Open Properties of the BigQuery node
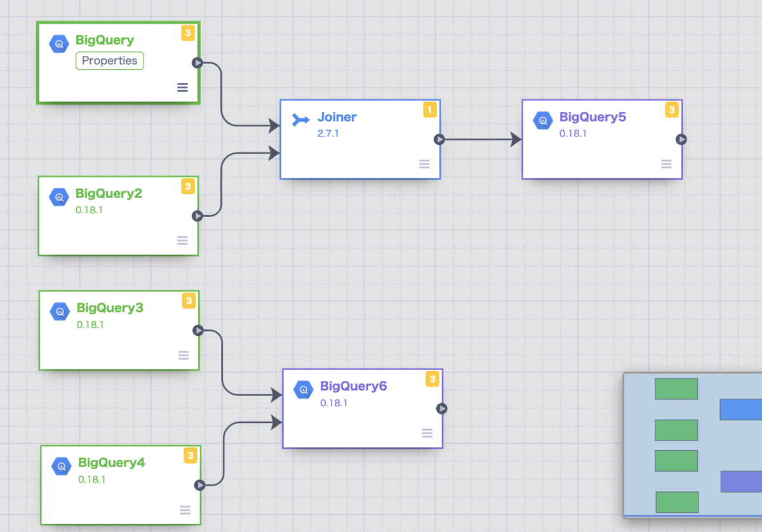Image resolution: width=762 pixels, height=532 pixels. (110, 61)
